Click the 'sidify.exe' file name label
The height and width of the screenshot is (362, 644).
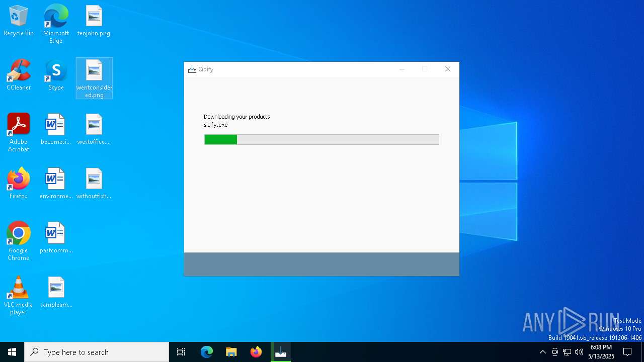(x=216, y=125)
